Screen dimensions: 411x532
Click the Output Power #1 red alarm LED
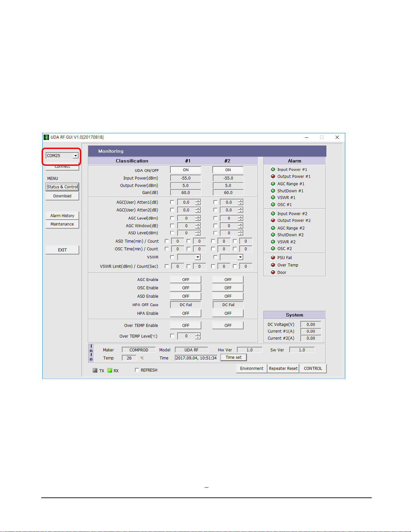point(273,176)
